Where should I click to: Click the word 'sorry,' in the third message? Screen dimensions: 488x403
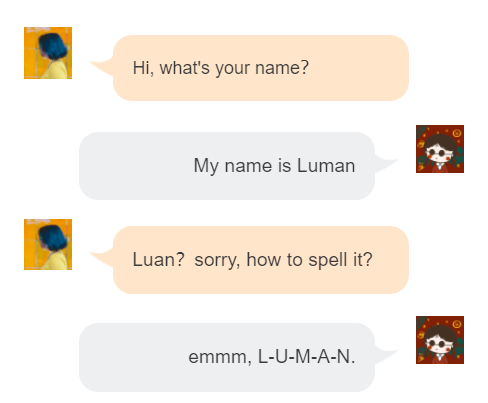pyautogui.click(x=217, y=261)
